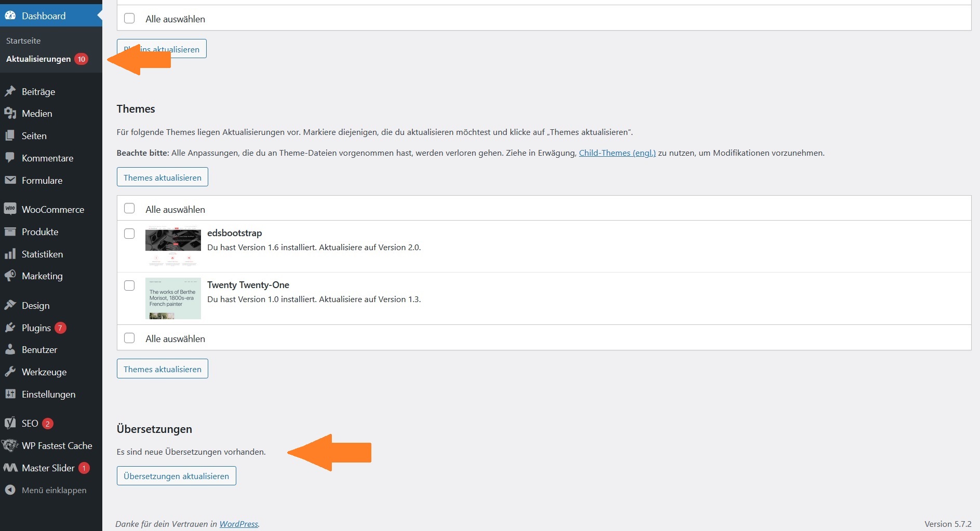Click the Version 5.7.2 footer text

point(948,524)
